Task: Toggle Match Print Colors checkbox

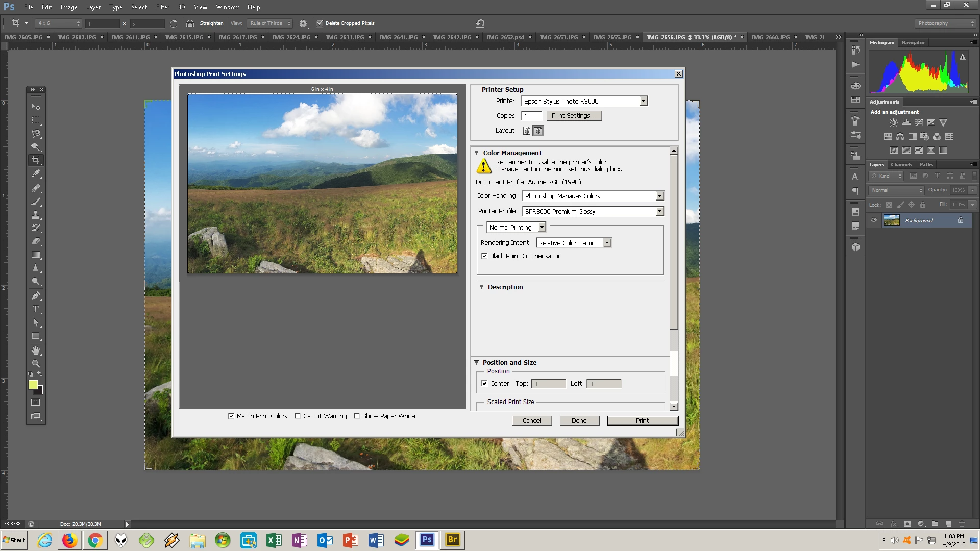Action: click(x=231, y=416)
